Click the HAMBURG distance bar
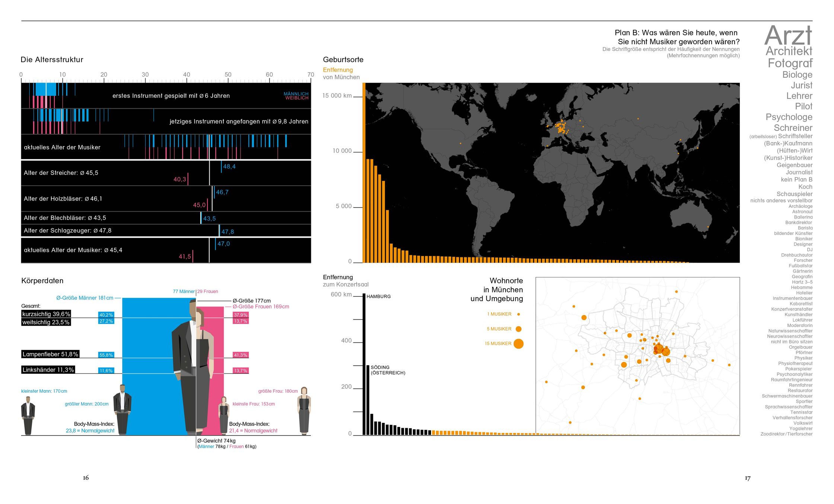The image size is (834, 504). tap(364, 364)
